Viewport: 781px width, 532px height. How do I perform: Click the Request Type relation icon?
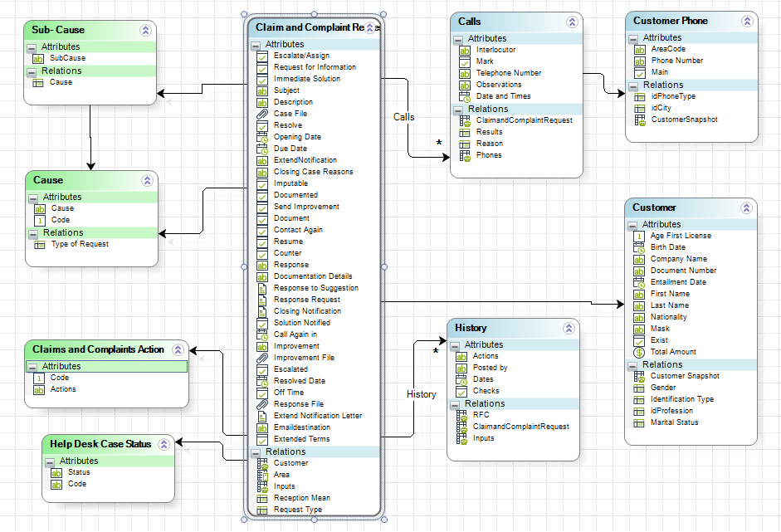(x=262, y=510)
